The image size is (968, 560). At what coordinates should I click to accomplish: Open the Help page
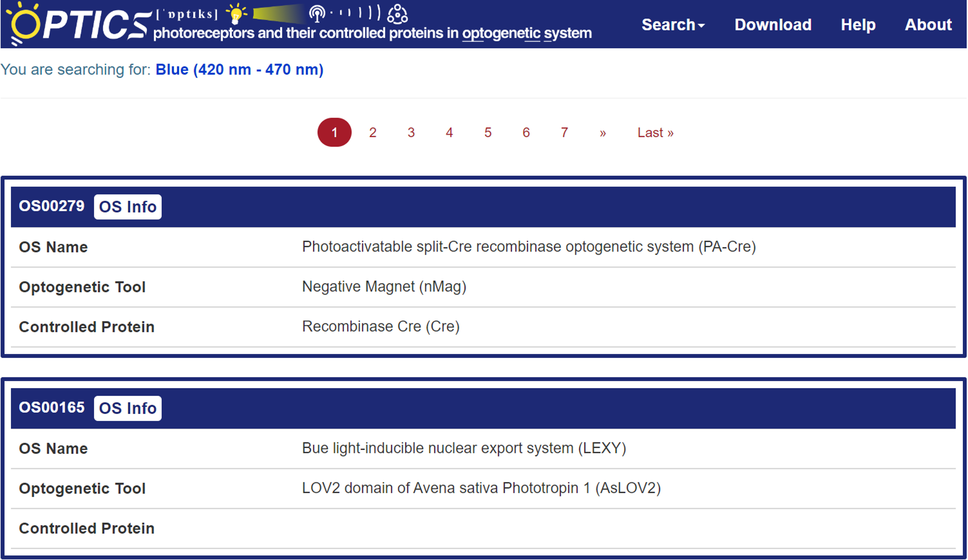(858, 25)
